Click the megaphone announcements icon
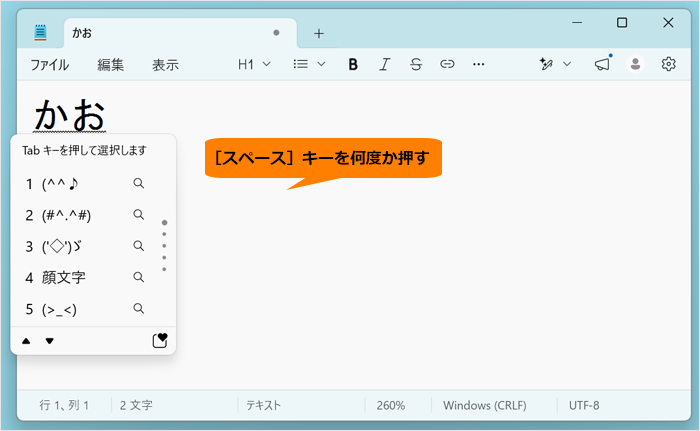Image resolution: width=700 pixels, height=431 pixels. pyautogui.click(x=602, y=64)
